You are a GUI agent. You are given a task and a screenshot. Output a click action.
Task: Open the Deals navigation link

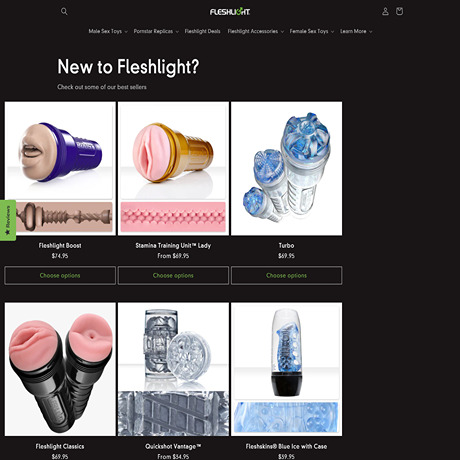click(x=202, y=31)
